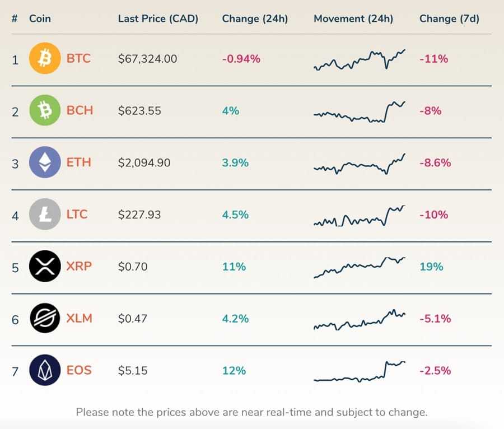Click the XRP black logo icon
Viewport: 504px width, 429px height.
44,267
